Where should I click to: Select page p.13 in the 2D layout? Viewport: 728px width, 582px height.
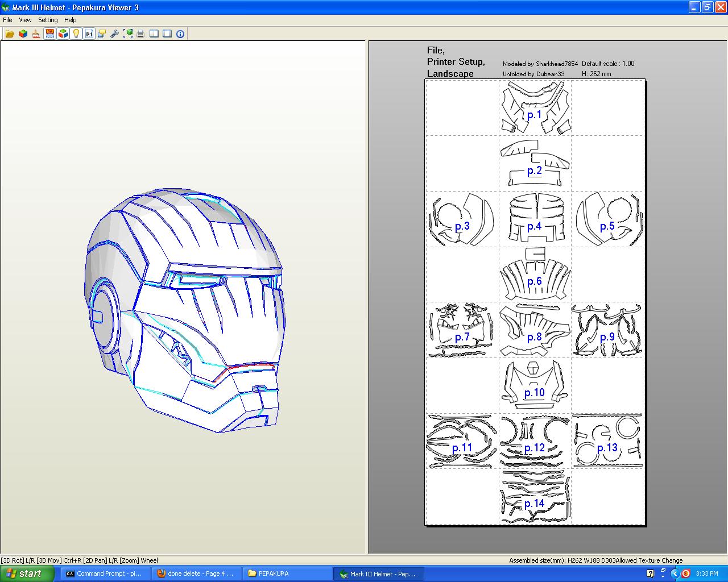(607, 440)
